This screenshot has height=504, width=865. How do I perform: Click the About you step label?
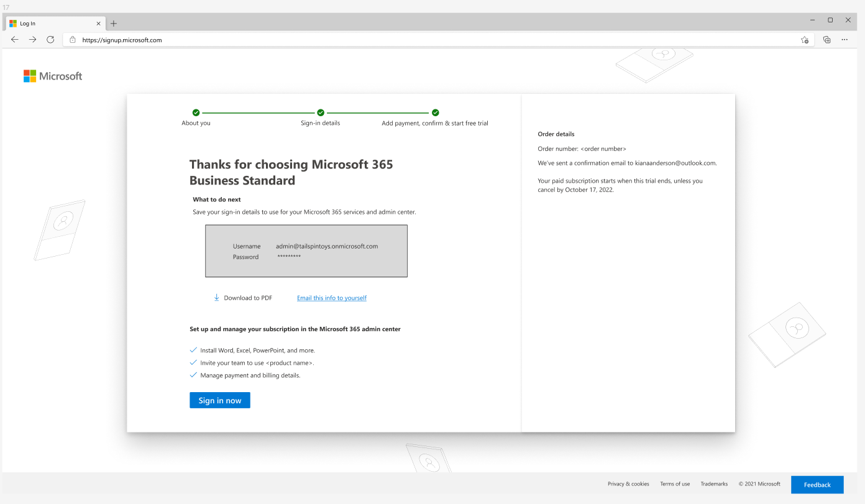[x=196, y=123]
